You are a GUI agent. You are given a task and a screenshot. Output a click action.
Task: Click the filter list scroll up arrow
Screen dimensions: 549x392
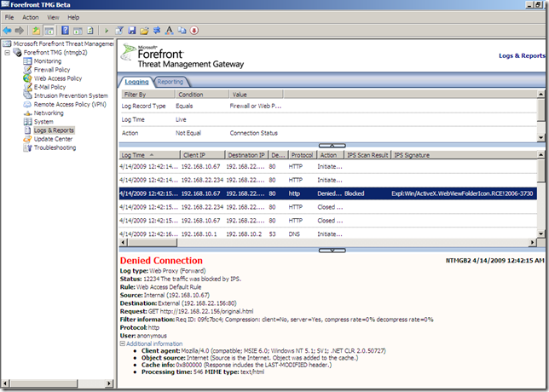tap(541, 94)
